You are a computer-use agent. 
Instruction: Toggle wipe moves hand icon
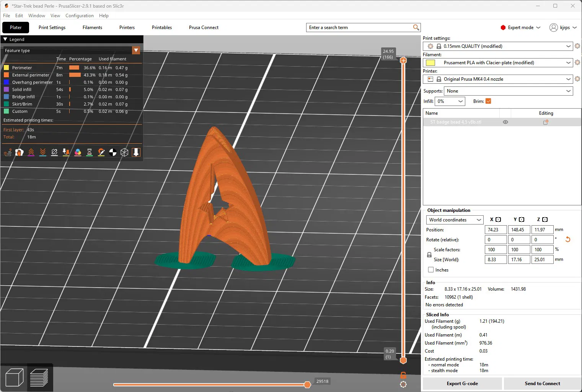pos(19,153)
